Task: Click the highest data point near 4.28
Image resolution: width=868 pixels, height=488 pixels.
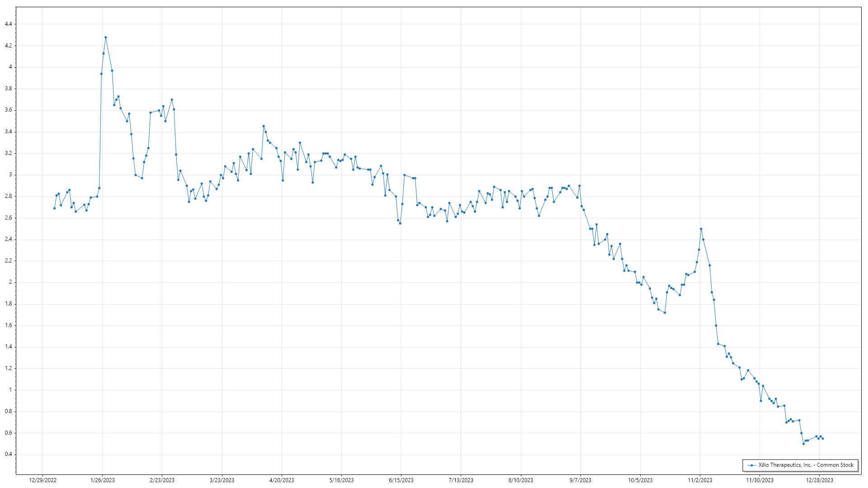Action: pos(105,38)
